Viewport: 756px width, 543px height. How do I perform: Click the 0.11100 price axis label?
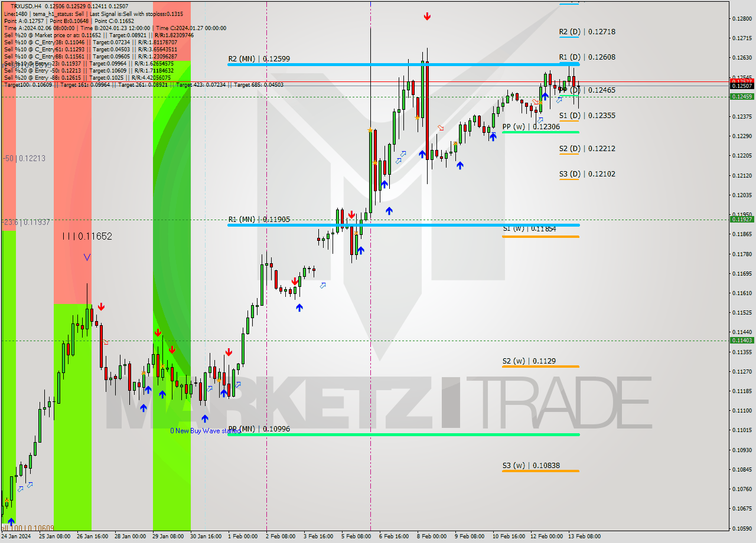pos(742,411)
